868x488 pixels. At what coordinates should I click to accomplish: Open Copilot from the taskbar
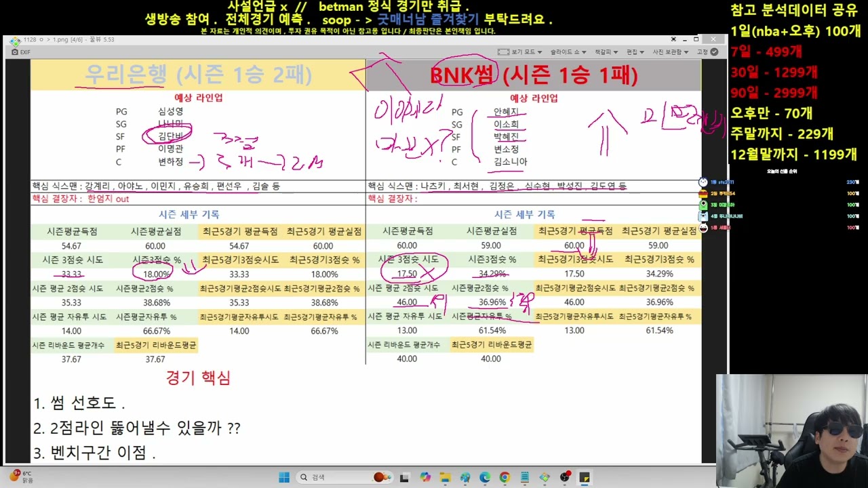[x=425, y=477]
